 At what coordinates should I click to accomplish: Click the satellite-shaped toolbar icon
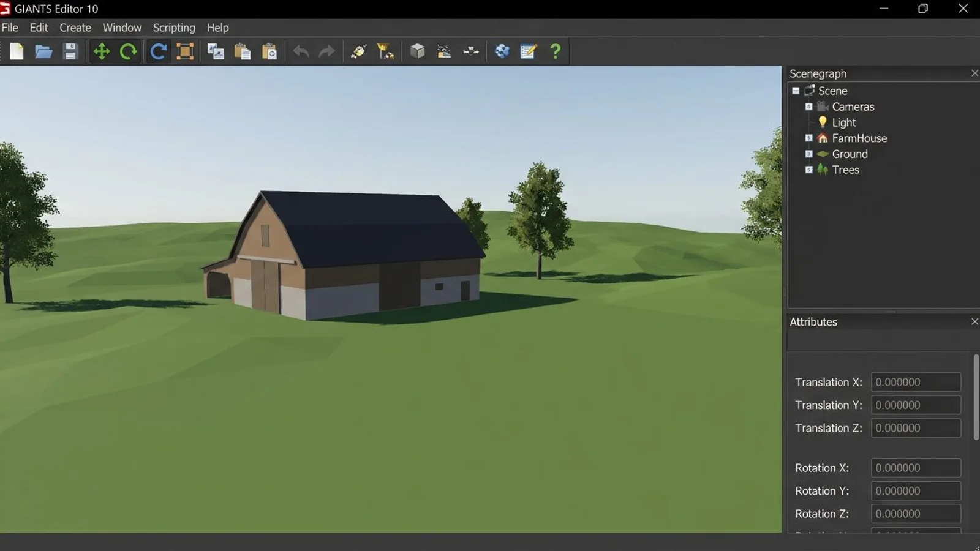[358, 51]
